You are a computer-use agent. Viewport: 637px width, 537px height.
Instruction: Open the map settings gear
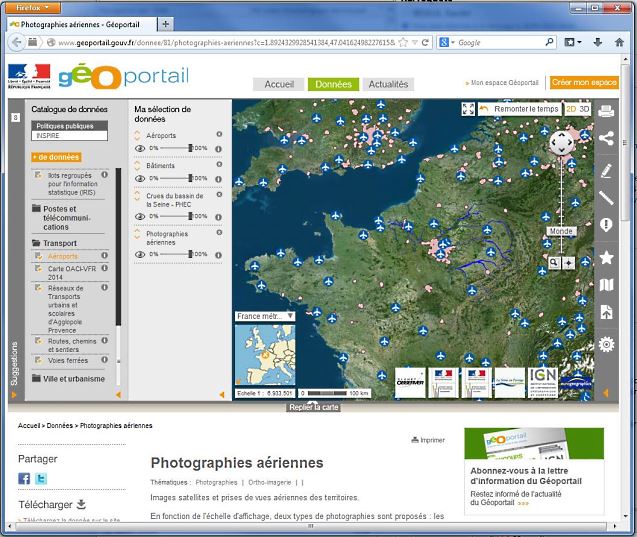[606, 345]
